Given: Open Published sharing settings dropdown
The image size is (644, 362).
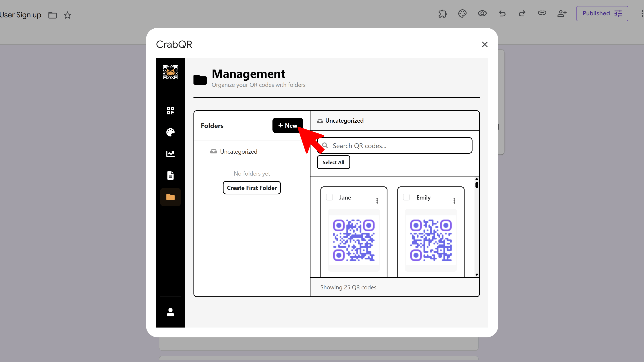Looking at the screenshot, I should pos(602,13).
